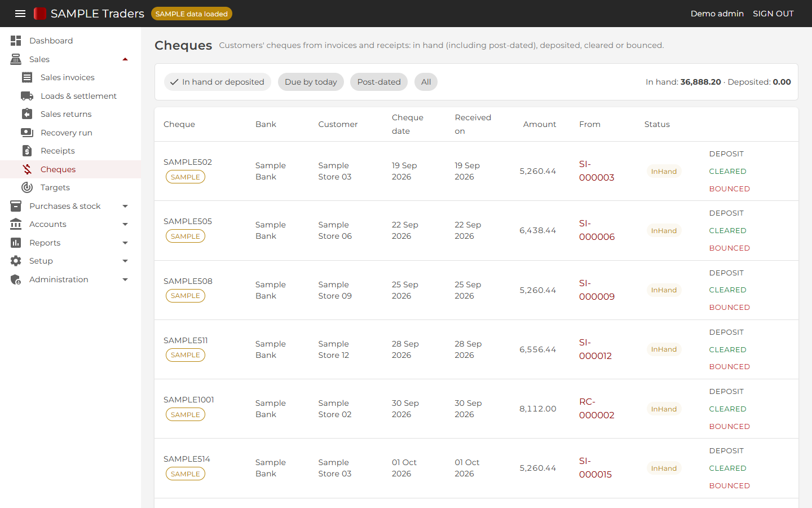This screenshot has height=508, width=812.
Task: Click the Accounts bank icon
Action: [x=16, y=224]
